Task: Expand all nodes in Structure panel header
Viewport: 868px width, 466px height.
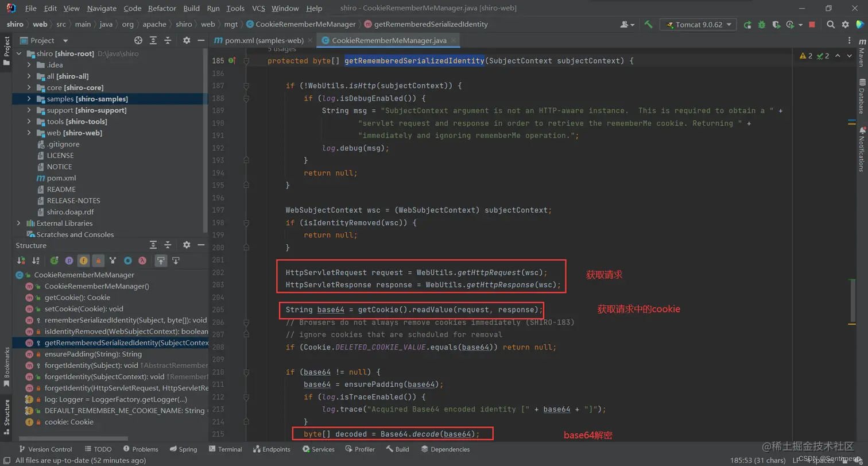Action: coord(153,245)
